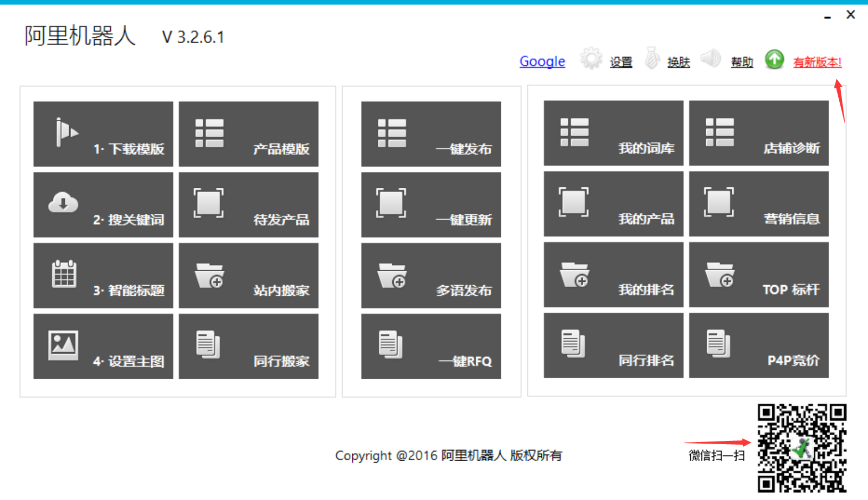Click the 帮助 help link
This screenshot has width=868, height=500.
pyautogui.click(x=742, y=62)
